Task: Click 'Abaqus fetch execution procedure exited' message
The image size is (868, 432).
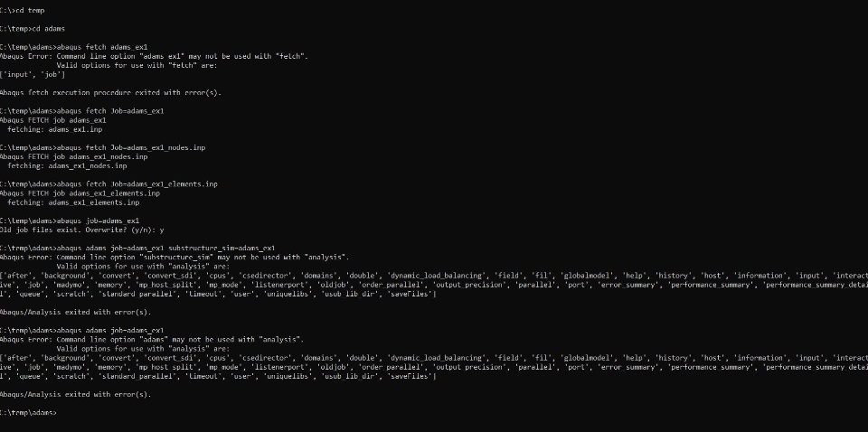Action: (110, 92)
